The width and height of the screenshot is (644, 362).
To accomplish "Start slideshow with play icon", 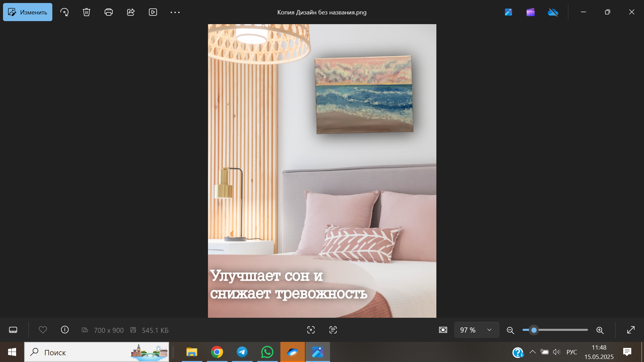I will [x=153, y=12].
